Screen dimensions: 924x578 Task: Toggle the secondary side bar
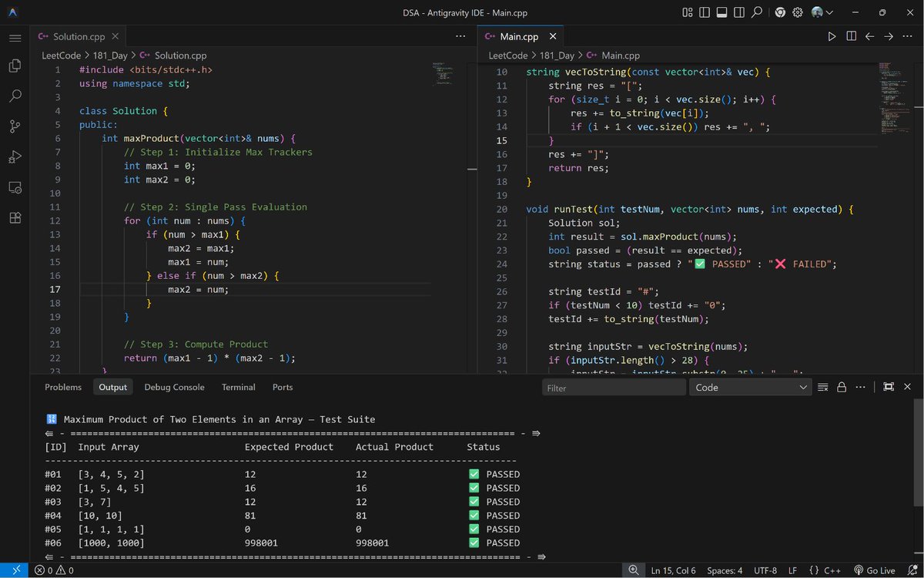(x=739, y=12)
